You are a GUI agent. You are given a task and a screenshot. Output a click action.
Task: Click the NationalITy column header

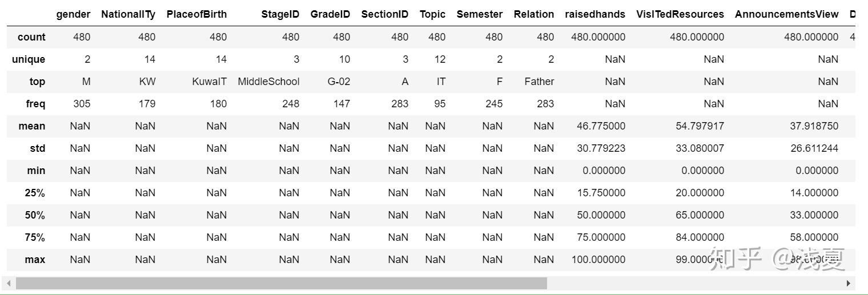pyautogui.click(x=128, y=14)
